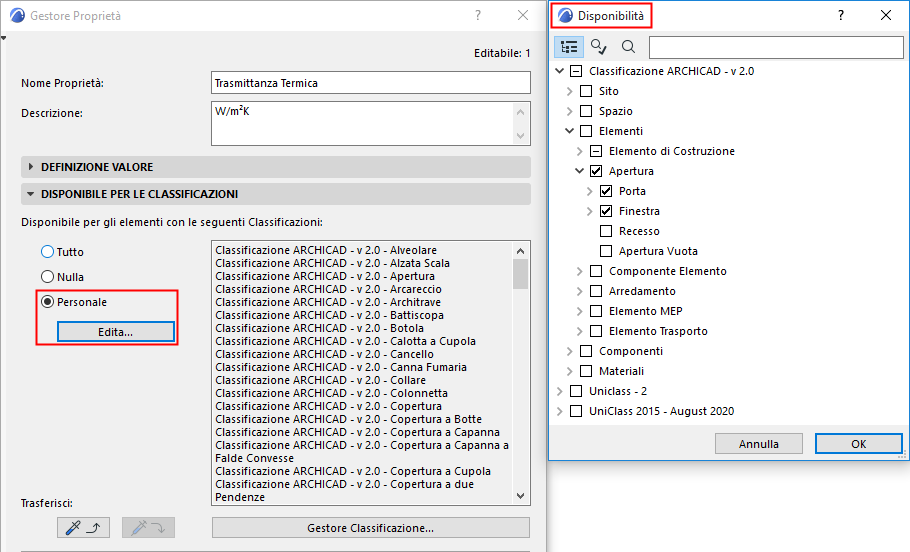Select the Nulla radio button
This screenshot has height=552, width=910.
click(x=48, y=277)
